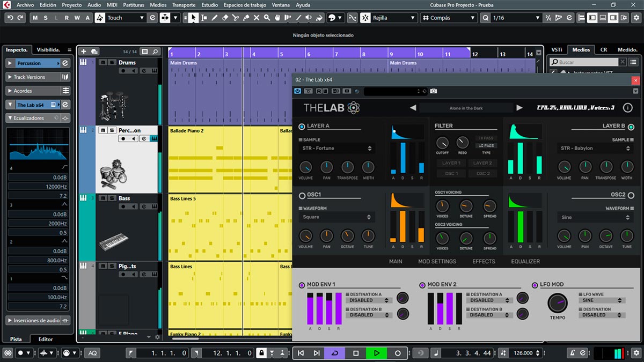Choose the Erase tool
This screenshot has width=644, height=362.
225,18
